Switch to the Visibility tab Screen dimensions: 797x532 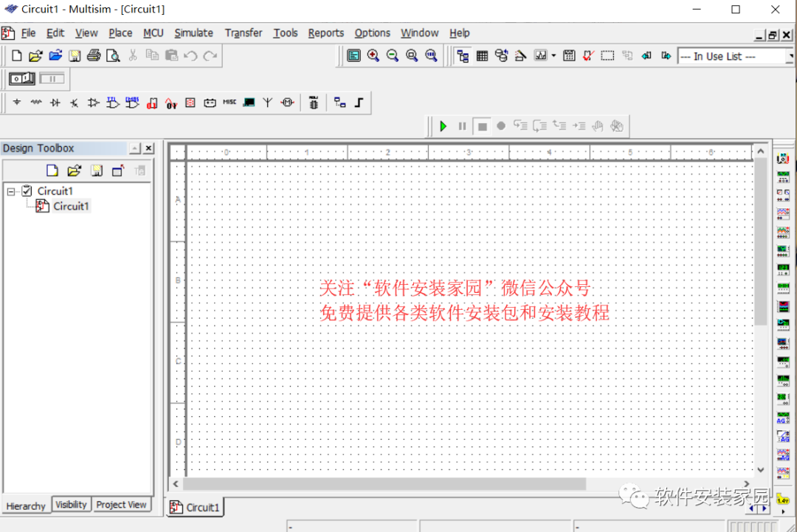(x=71, y=505)
